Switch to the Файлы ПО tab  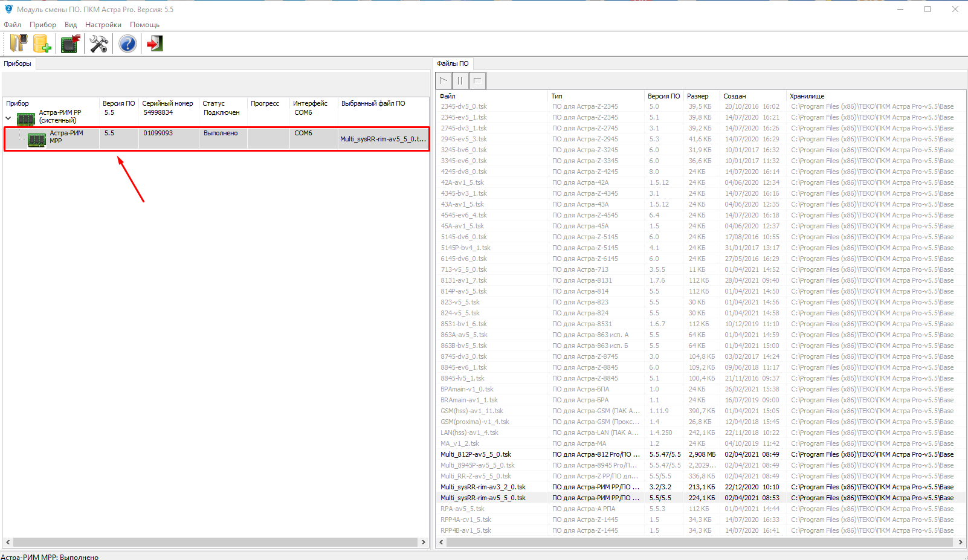(453, 63)
